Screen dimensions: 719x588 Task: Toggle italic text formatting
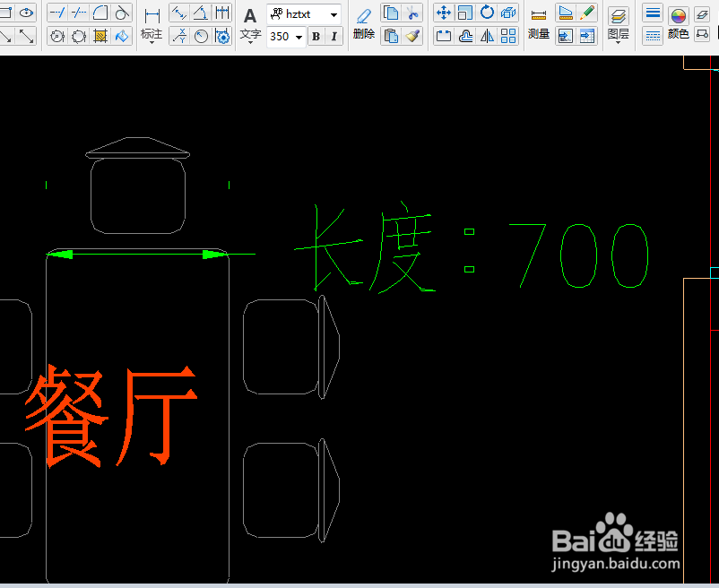coord(334,35)
